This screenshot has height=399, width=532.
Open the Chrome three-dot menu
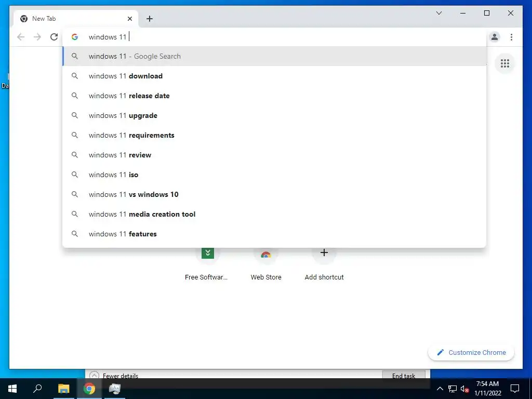tap(511, 37)
